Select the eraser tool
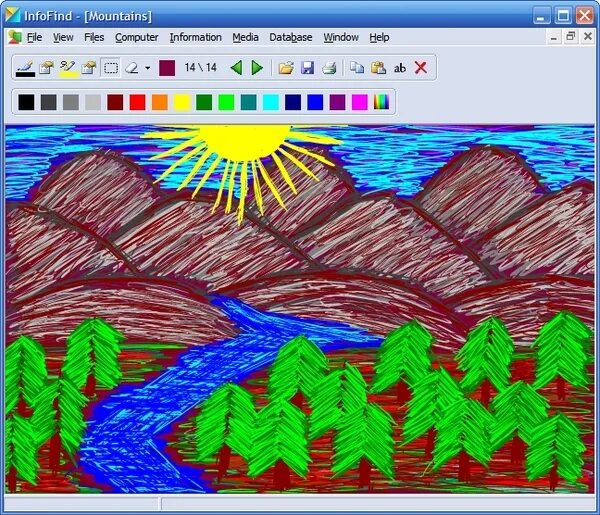600x515 pixels. click(x=132, y=68)
